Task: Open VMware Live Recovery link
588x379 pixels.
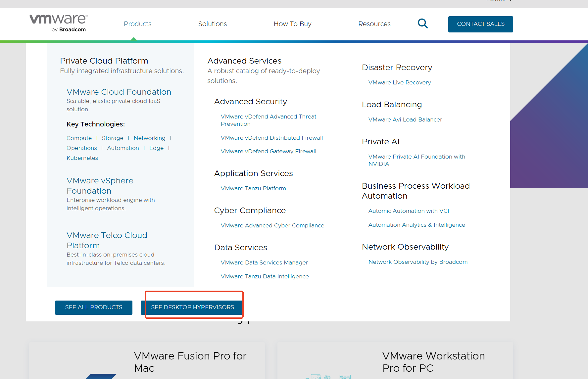Action: (x=400, y=82)
